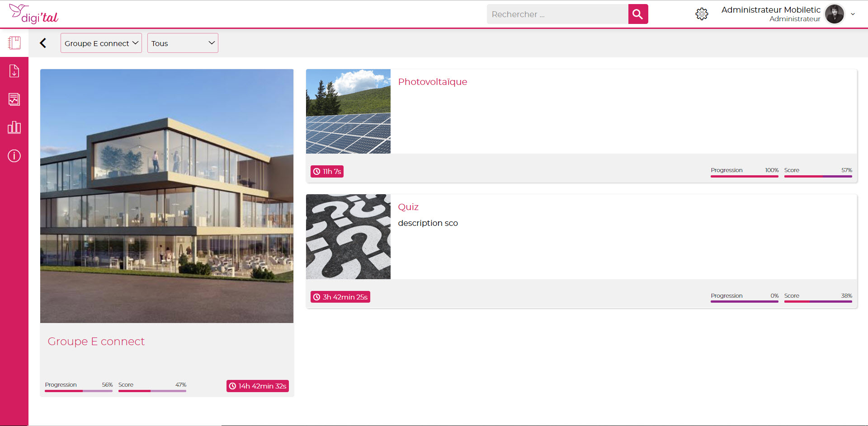Click the solar panel thumbnail
868x426 pixels.
348,111
